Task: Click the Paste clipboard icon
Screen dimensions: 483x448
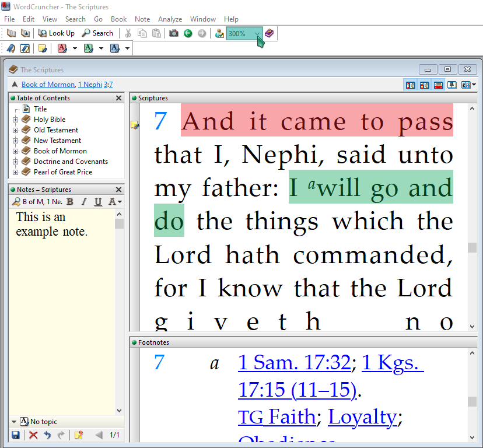Action: [x=156, y=33]
